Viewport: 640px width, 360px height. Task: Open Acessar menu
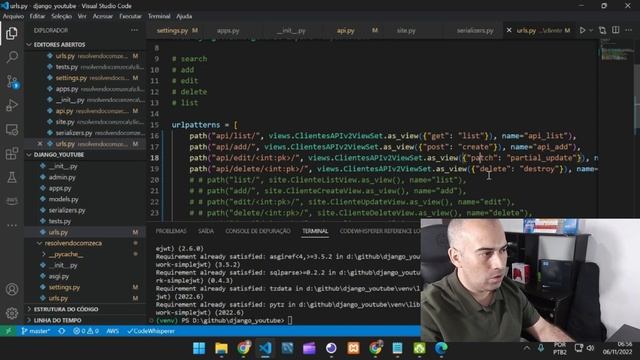[x=102, y=16]
